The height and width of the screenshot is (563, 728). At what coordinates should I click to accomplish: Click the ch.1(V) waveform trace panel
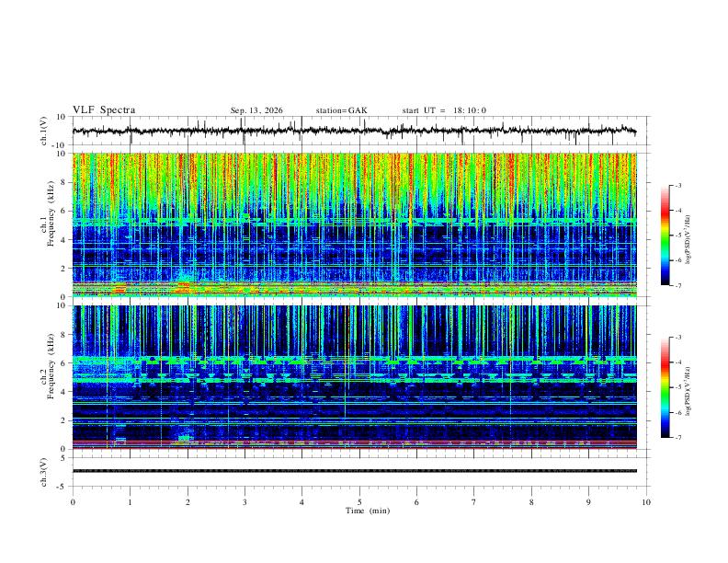coord(354,131)
